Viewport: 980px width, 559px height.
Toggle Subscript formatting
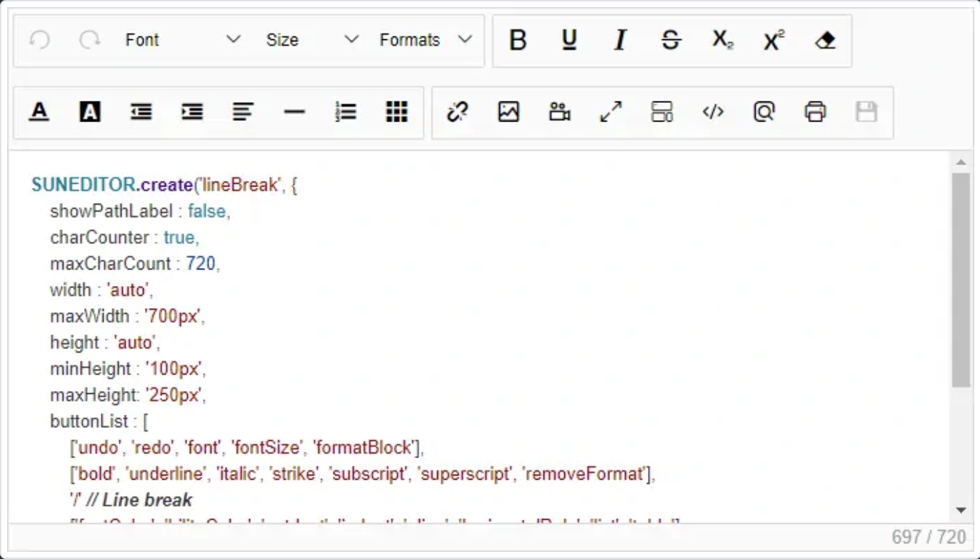pyautogui.click(x=722, y=40)
